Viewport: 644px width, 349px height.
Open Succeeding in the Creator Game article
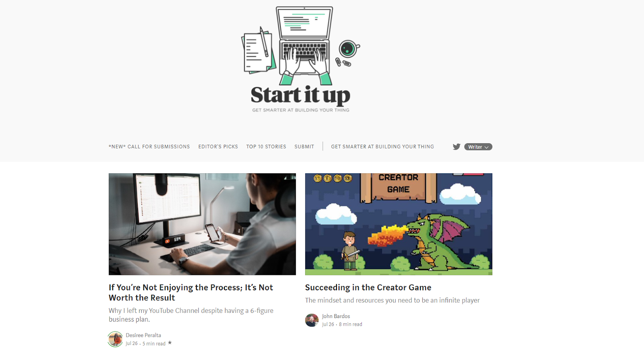click(x=368, y=287)
